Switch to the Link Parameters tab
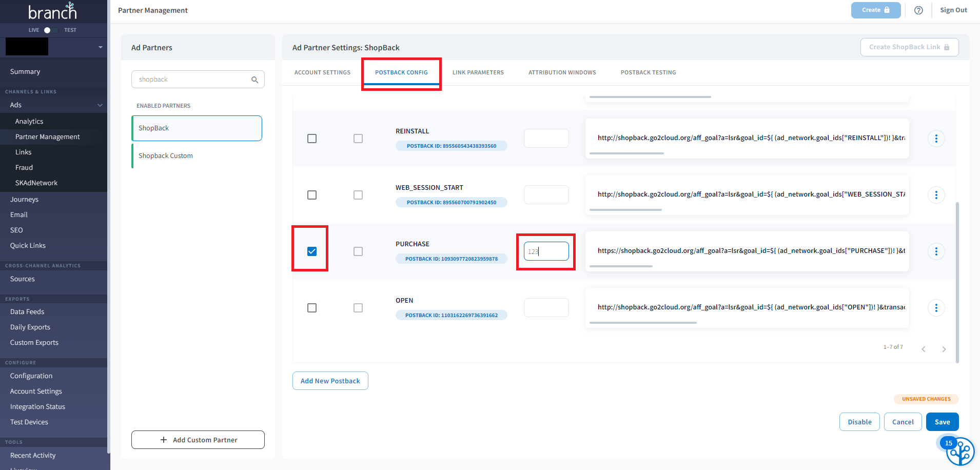Image resolution: width=980 pixels, height=470 pixels. click(x=478, y=72)
